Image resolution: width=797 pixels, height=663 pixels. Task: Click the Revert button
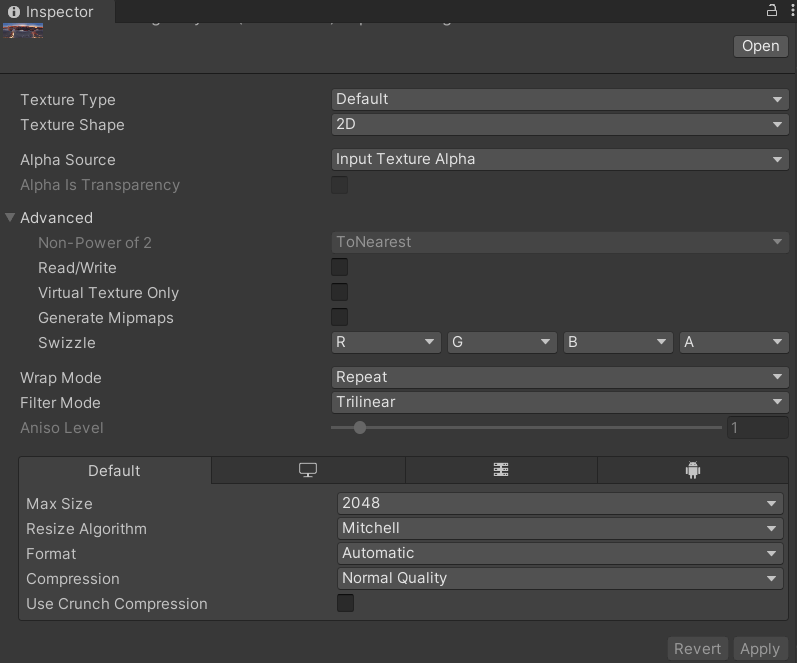click(x=697, y=649)
